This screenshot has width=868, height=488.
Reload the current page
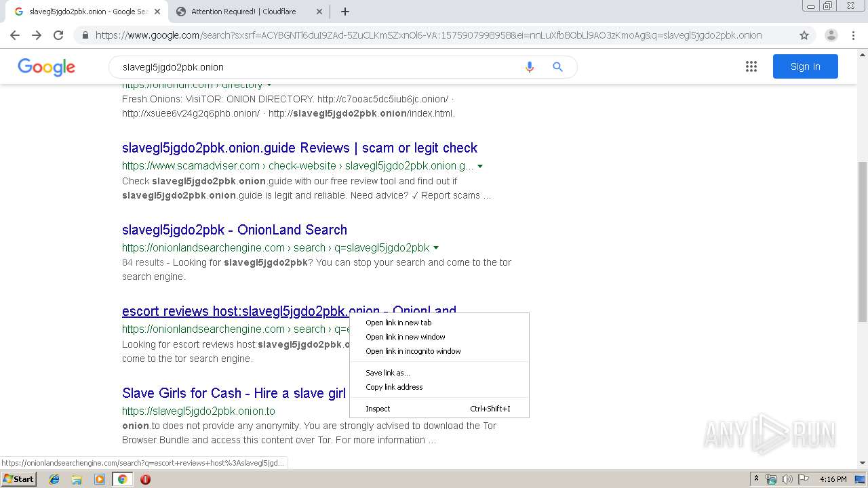58,35
